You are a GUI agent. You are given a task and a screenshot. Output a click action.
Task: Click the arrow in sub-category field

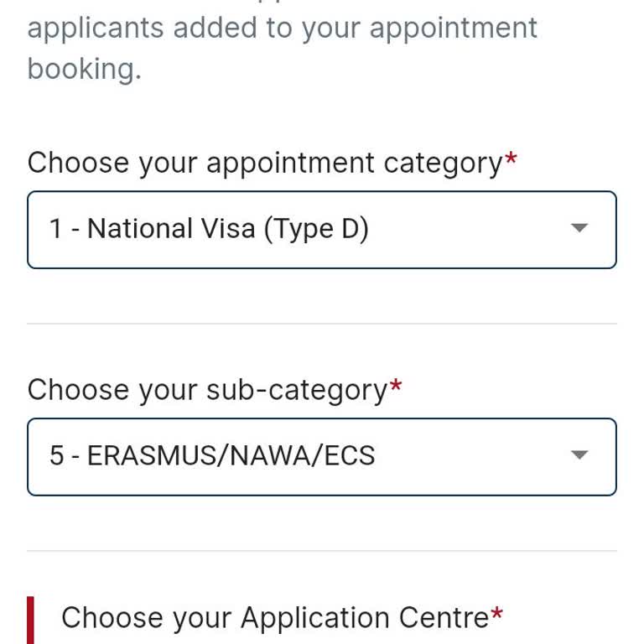[579, 455]
